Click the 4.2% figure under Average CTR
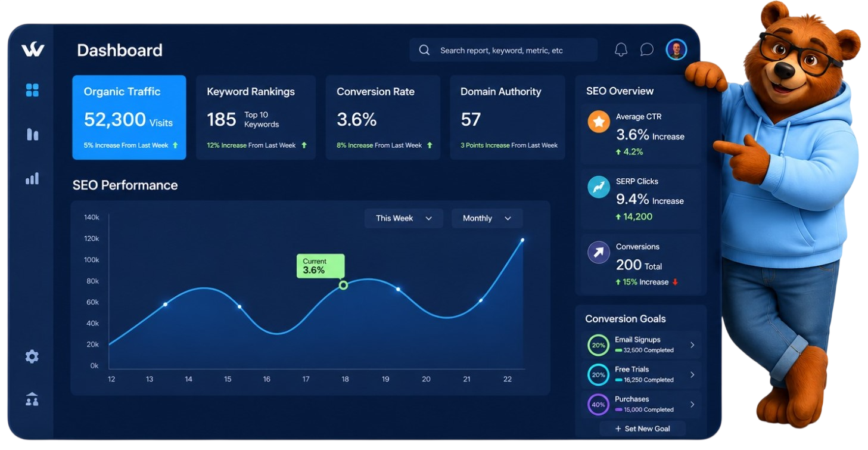Viewport: 868px width, 450px height. (634, 152)
